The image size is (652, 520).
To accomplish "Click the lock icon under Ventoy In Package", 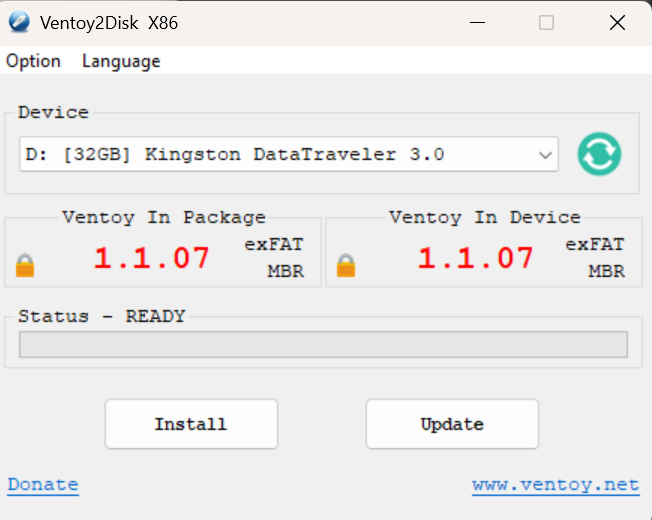I will pyautogui.click(x=25, y=266).
